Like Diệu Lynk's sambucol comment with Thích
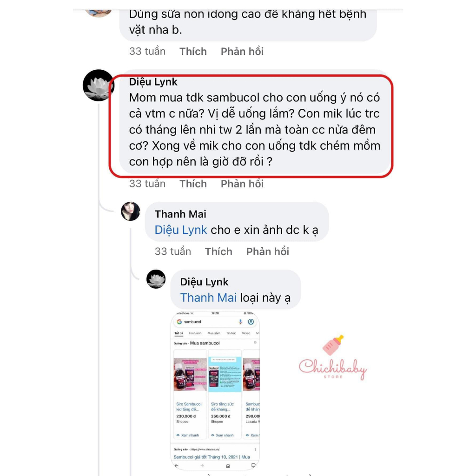This screenshot has height=476, width=476. click(x=193, y=184)
